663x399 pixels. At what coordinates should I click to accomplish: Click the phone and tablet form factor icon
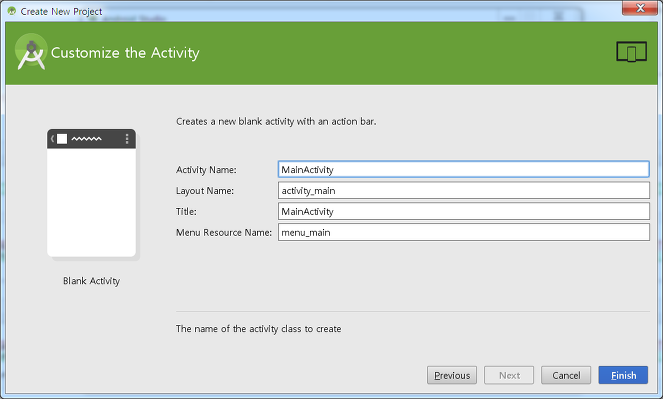631,52
